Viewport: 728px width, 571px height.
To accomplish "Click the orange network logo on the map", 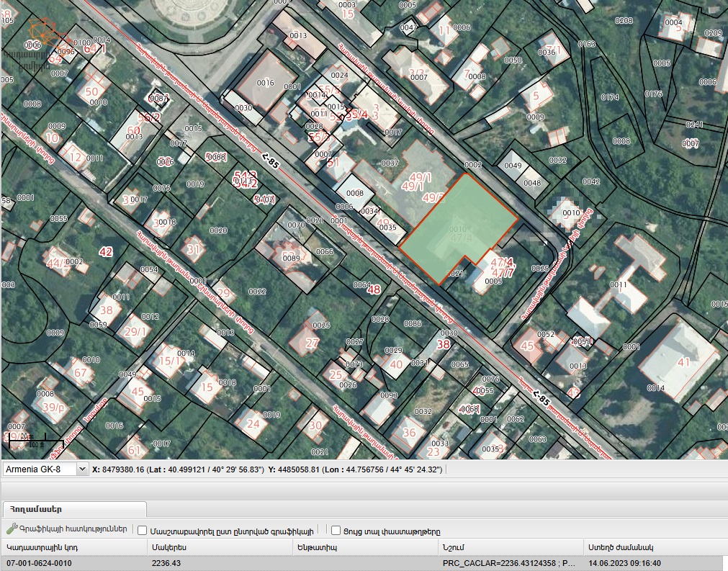I will click(43, 32).
